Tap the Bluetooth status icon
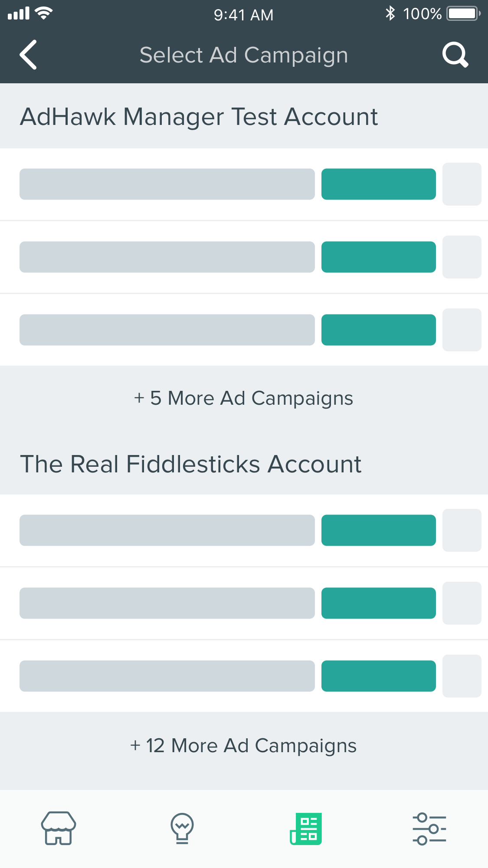 click(390, 13)
